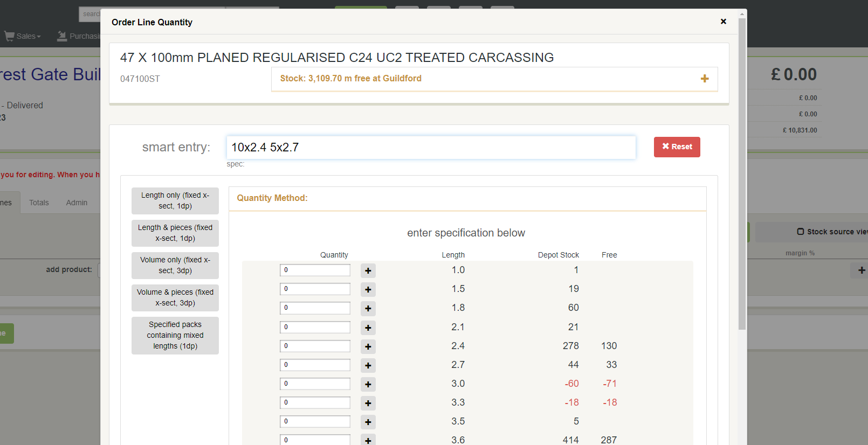Click the plus button beside margin column
Screen dimensions: 868x445
point(862,270)
